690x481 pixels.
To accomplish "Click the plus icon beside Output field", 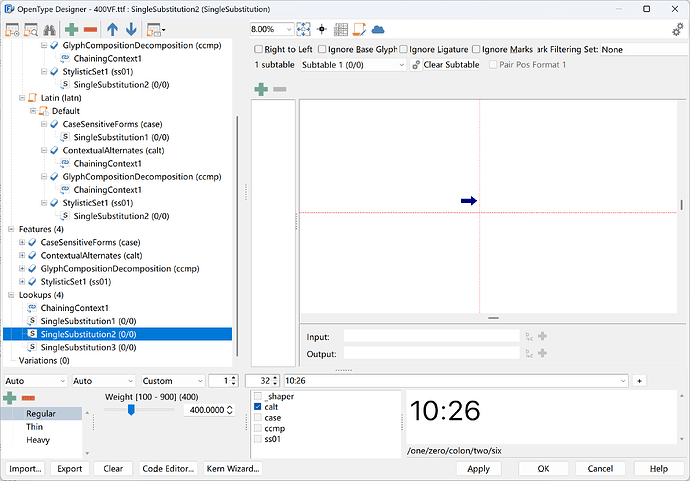I will point(543,353).
